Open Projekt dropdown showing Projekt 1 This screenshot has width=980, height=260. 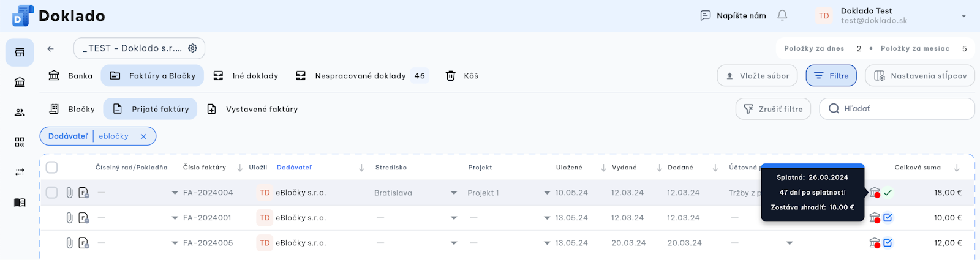pyautogui.click(x=547, y=193)
